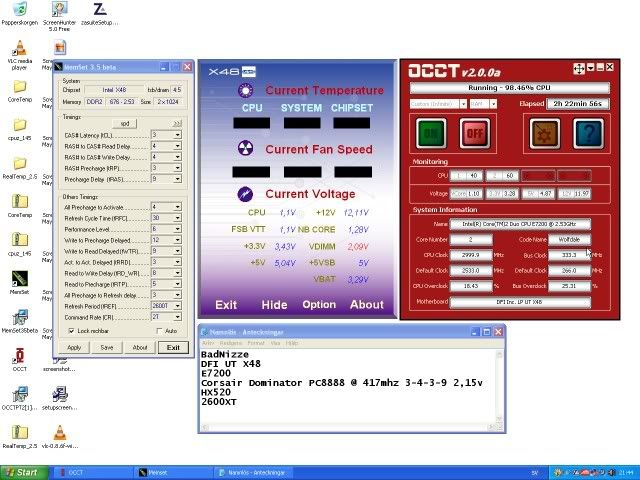640x480 pixels.
Task: Open the Command Rate (CR) dropdown
Action: 176,316
